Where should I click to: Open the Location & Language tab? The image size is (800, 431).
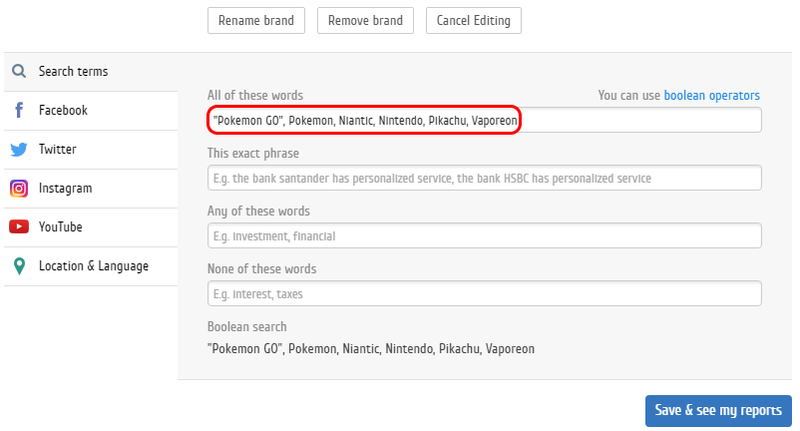coord(93,266)
